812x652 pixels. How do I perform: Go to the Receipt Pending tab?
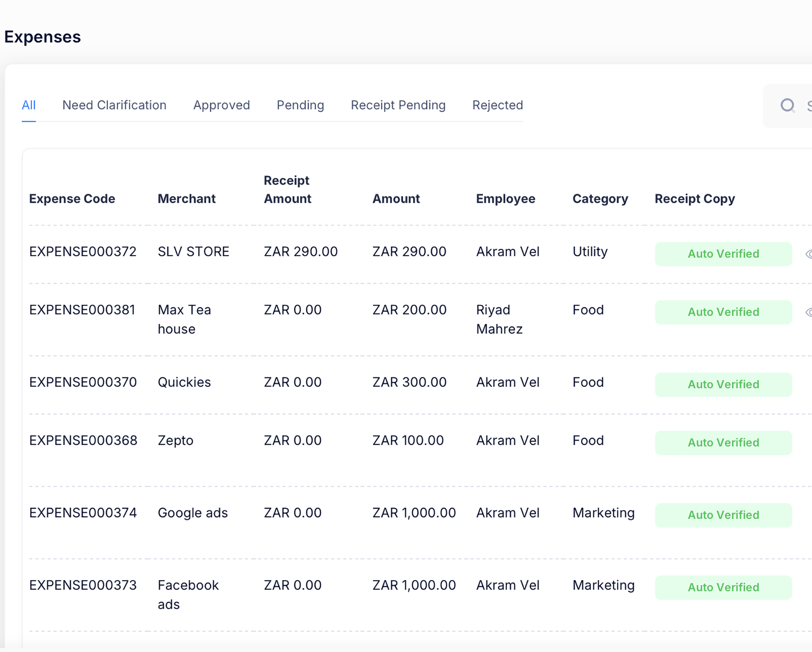click(x=398, y=105)
